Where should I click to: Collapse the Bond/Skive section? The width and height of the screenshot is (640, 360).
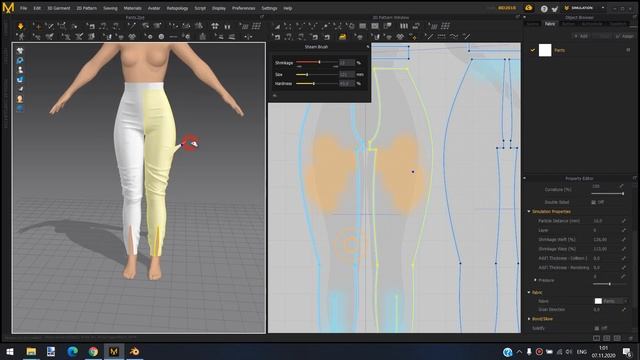click(529, 319)
